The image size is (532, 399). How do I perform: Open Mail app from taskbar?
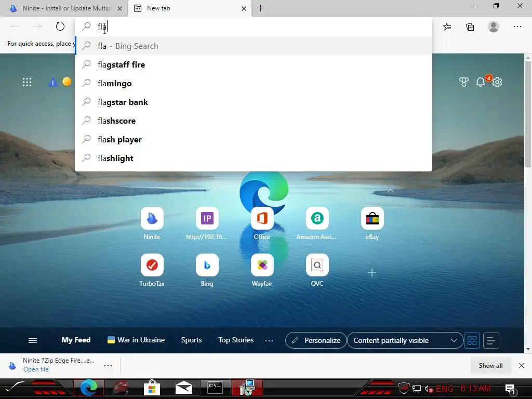(183, 388)
